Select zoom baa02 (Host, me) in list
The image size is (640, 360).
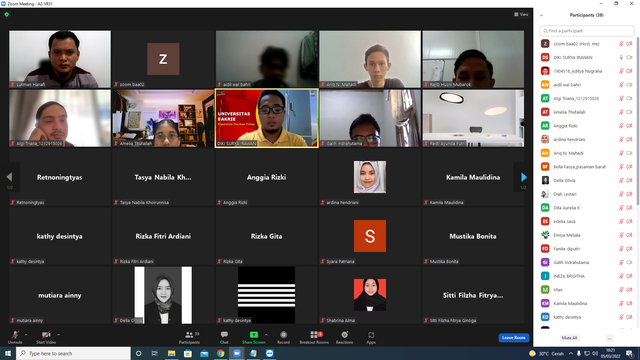[x=587, y=44]
